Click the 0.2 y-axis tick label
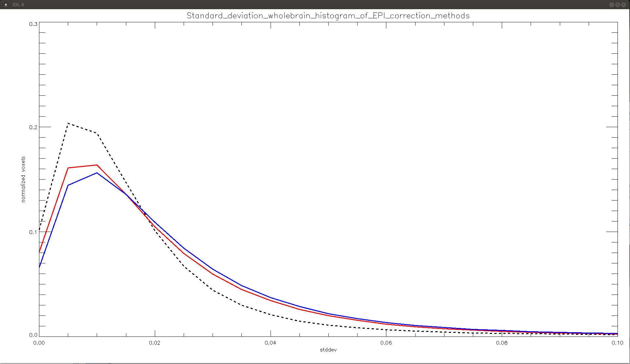This screenshot has height=364, width=630. pos(33,127)
